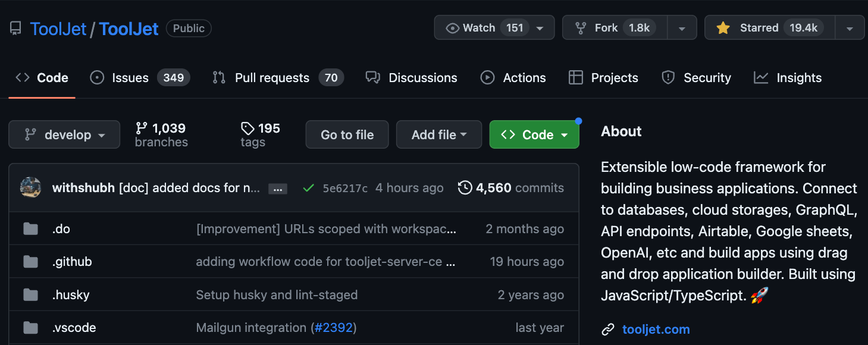Switch to the Code tab
This screenshot has width=868, height=345.
point(42,77)
